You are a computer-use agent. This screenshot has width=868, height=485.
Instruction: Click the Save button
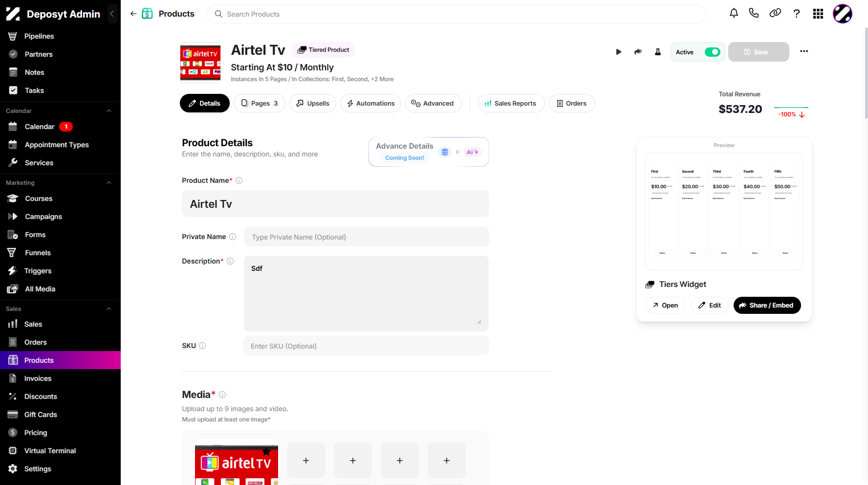(759, 52)
